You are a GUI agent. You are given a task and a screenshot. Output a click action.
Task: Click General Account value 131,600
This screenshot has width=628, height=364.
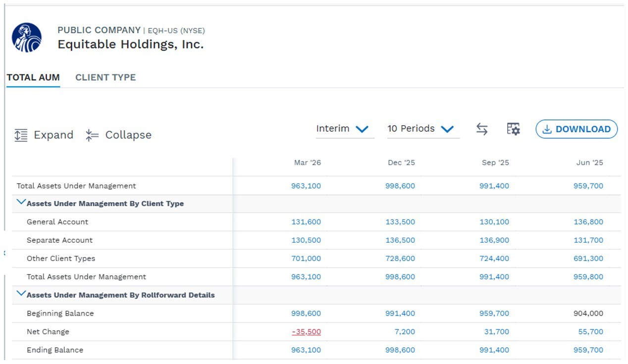(306, 222)
